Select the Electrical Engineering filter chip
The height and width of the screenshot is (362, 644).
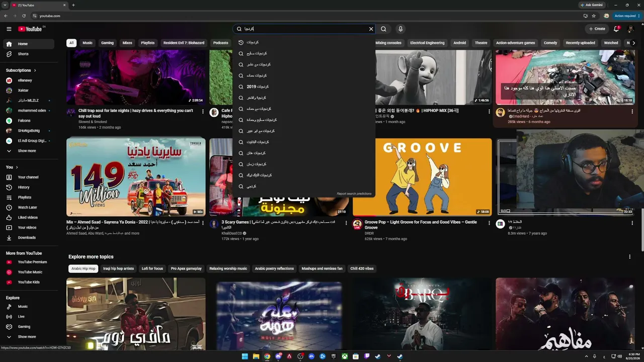[x=427, y=43]
